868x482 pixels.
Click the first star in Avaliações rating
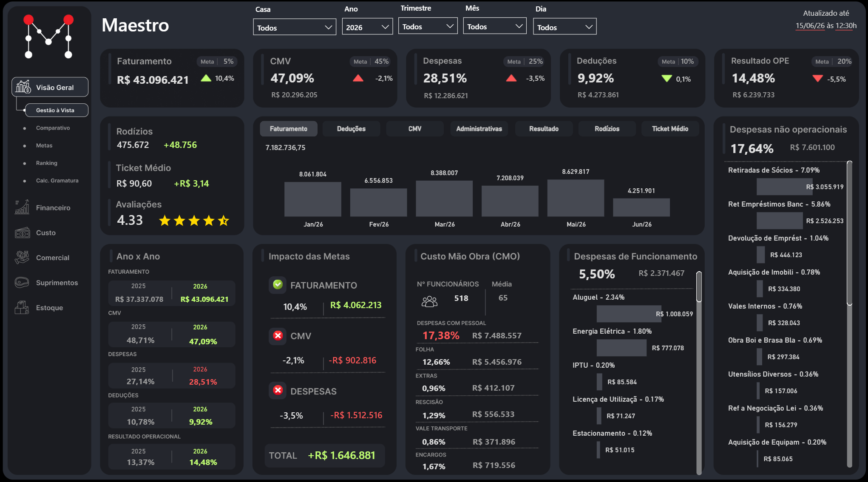(x=165, y=221)
